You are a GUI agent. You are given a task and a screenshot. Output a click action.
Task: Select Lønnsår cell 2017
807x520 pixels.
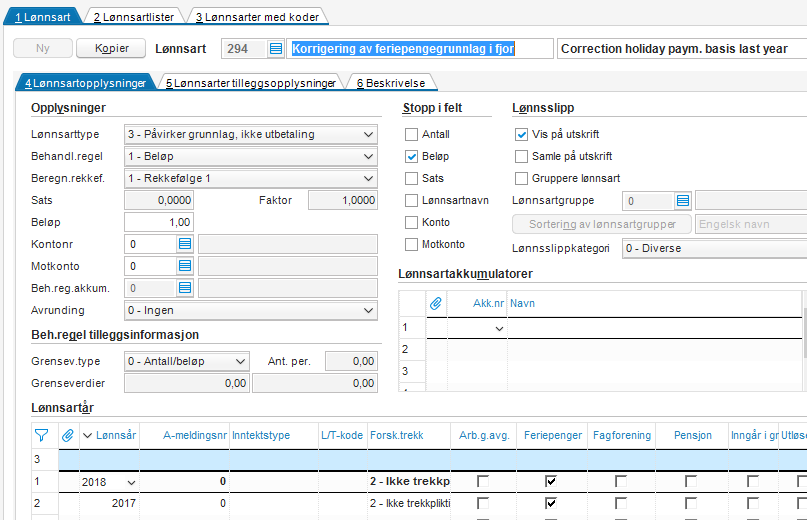(109, 503)
